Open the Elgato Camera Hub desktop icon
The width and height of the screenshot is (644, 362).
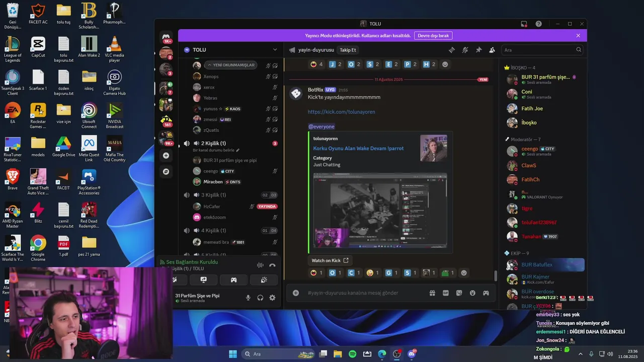pyautogui.click(x=114, y=82)
